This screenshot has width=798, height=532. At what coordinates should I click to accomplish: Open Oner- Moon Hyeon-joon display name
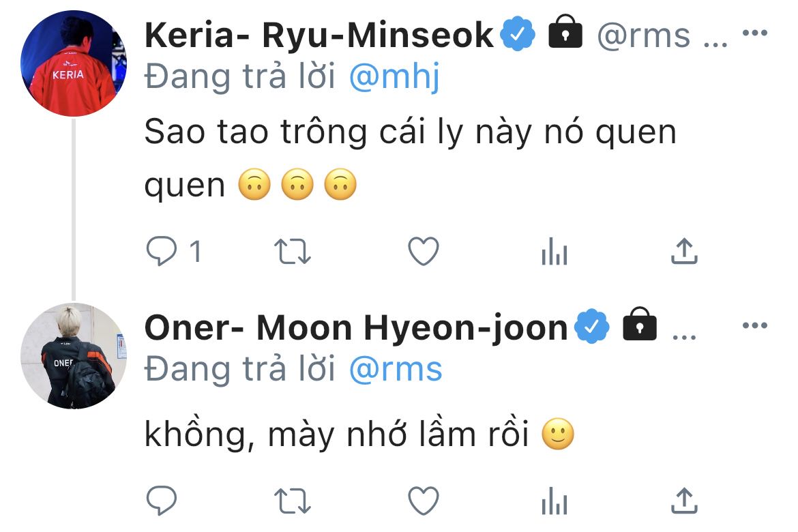355,329
